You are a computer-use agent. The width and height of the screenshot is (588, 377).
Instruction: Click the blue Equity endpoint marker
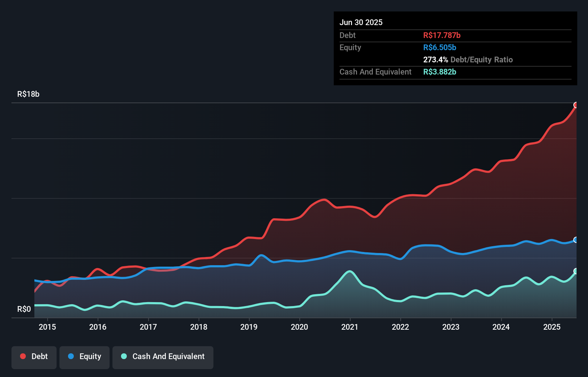click(576, 240)
